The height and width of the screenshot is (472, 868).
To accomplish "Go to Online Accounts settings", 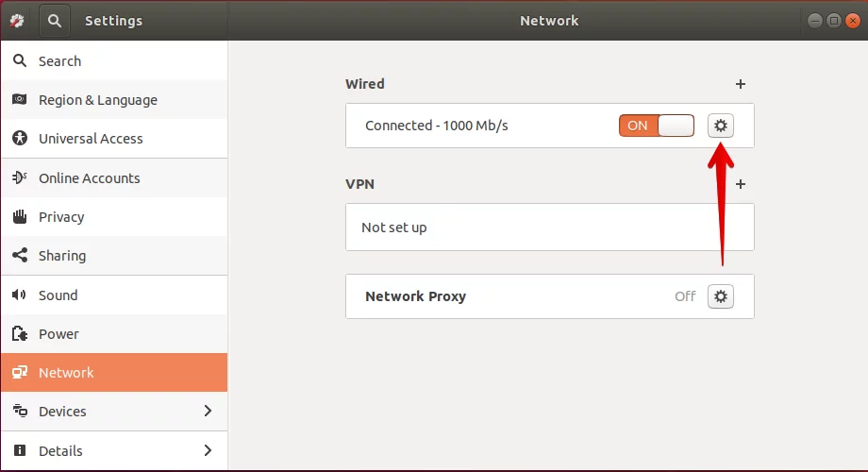I will pyautogui.click(x=114, y=177).
